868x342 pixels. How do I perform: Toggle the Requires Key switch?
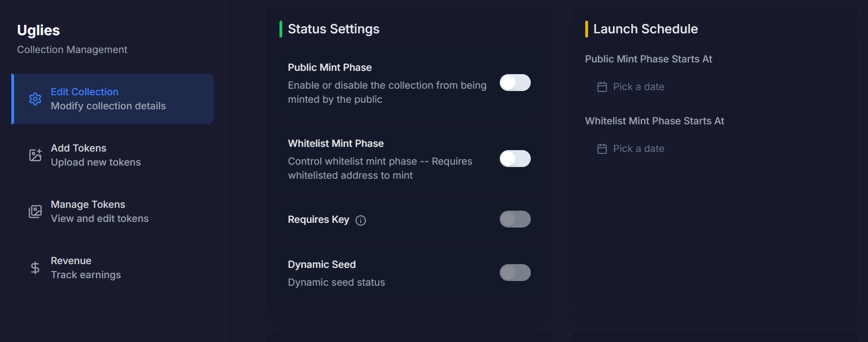pyautogui.click(x=515, y=219)
